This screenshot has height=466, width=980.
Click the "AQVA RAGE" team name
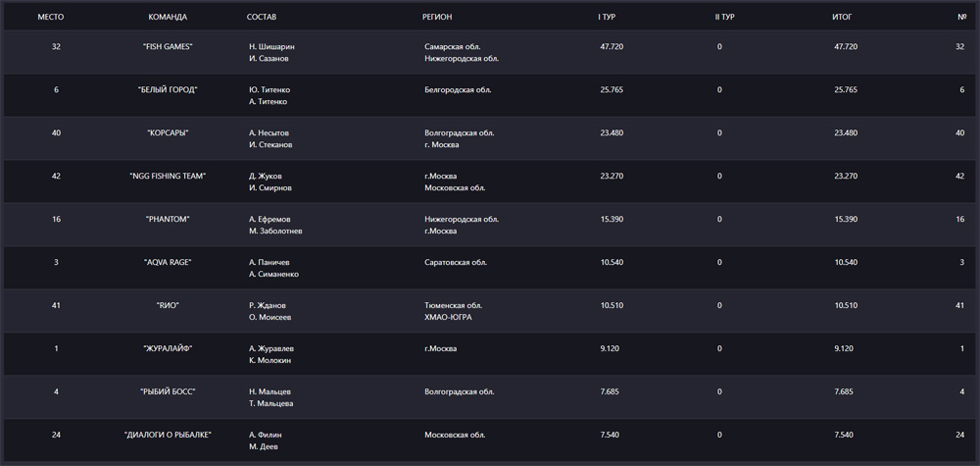click(168, 262)
